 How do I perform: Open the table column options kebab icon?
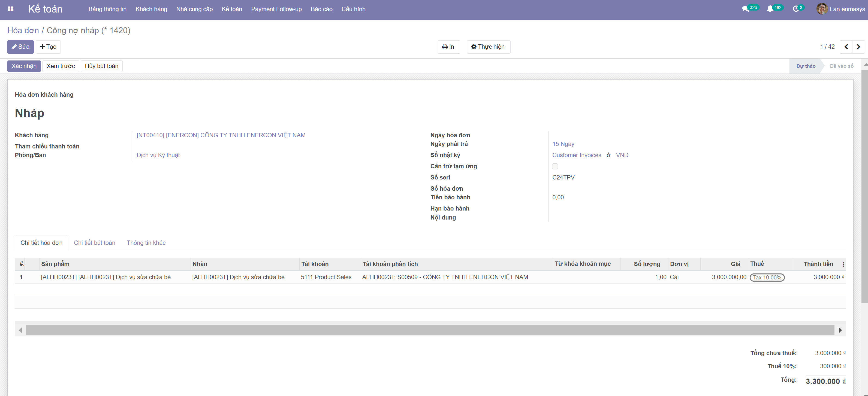(843, 265)
